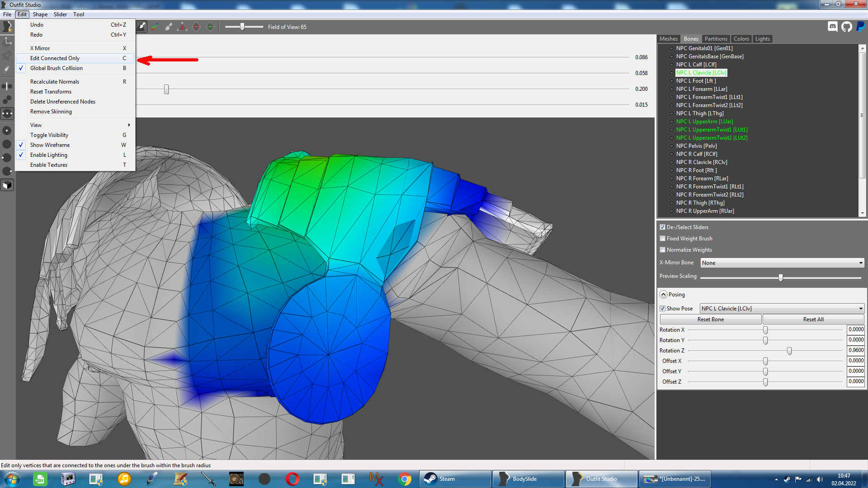Enable the Fixed Weight Brush checkbox

point(663,239)
